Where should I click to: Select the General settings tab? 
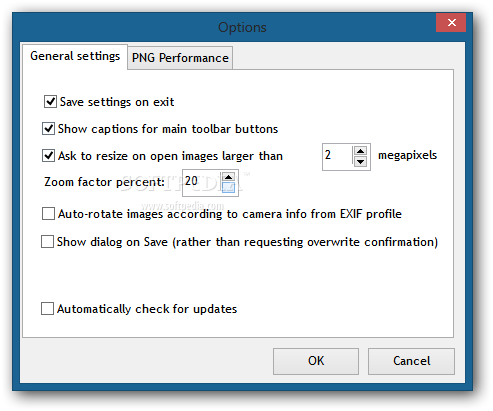tap(75, 56)
